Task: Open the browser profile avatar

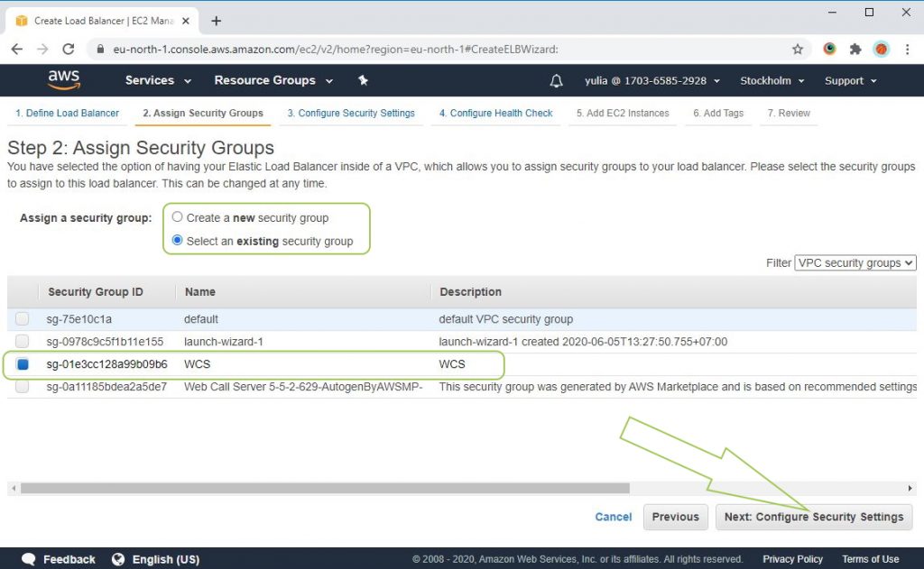Action: pos(882,50)
